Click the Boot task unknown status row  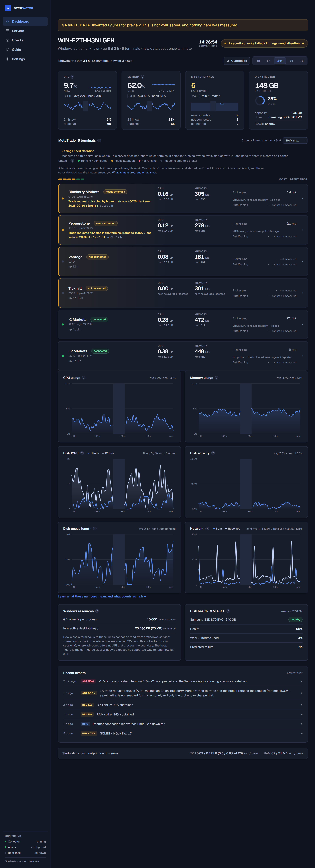[x=25, y=853]
